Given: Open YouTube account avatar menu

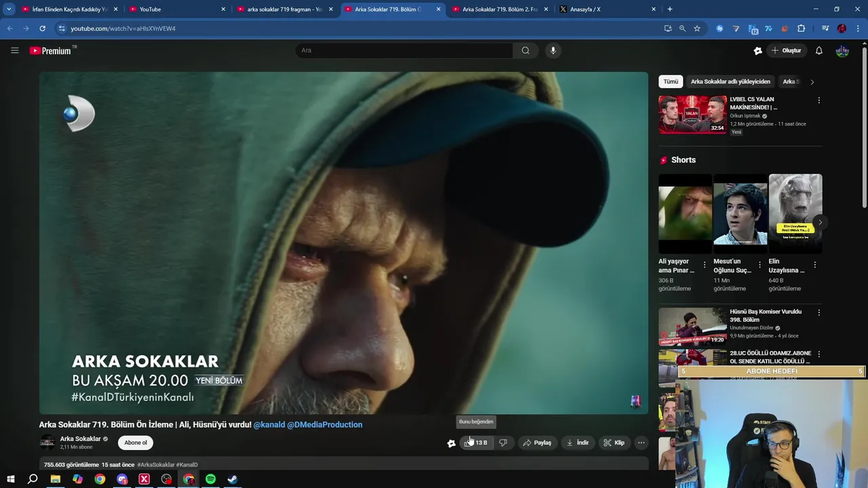Looking at the screenshot, I should [x=842, y=50].
